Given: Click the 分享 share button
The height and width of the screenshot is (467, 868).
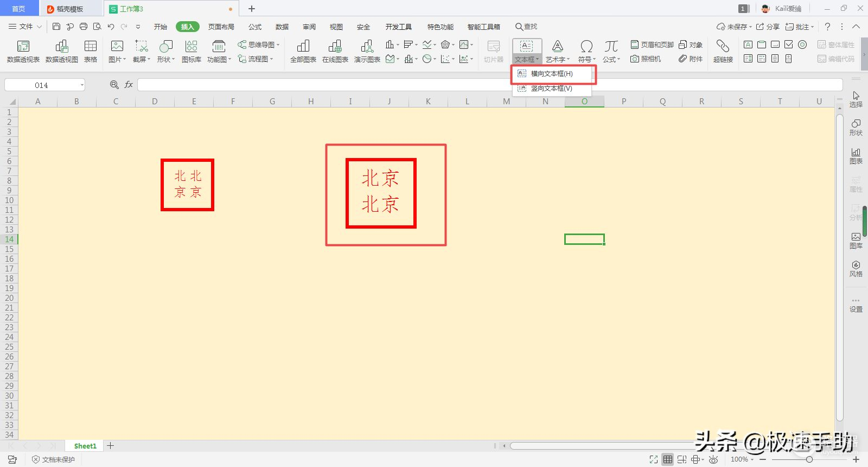Looking at the screenshot, I should [768, 27].
